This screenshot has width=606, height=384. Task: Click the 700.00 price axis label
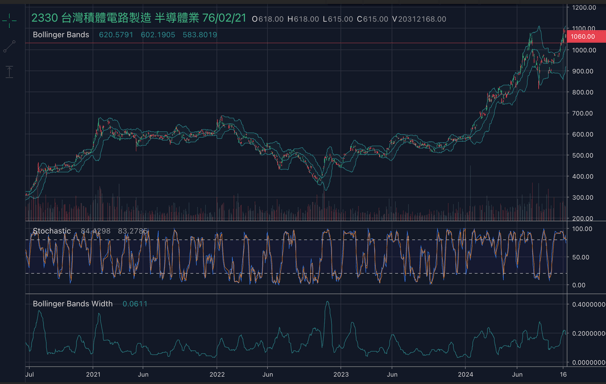tap(582, 113)
